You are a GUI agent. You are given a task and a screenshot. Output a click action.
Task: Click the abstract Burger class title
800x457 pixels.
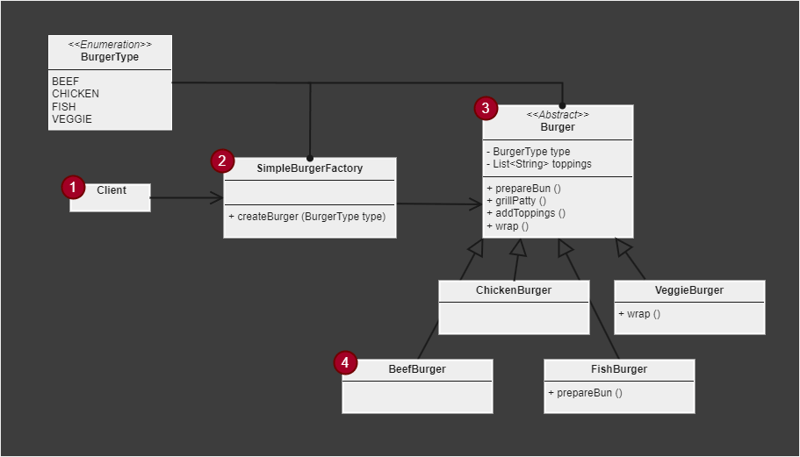(557, 128)
